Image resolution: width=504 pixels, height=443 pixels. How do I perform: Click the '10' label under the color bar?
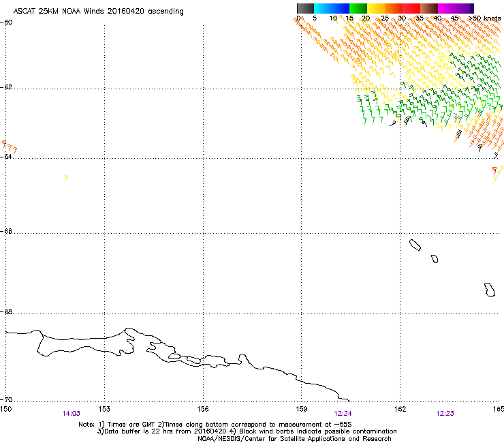(333, 18)
